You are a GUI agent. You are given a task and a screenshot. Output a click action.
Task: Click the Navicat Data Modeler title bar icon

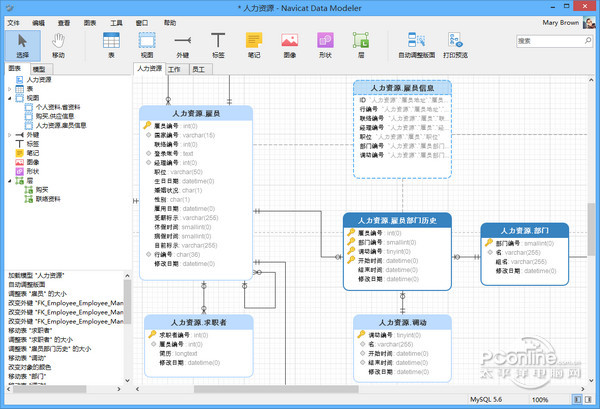point(10,8)
